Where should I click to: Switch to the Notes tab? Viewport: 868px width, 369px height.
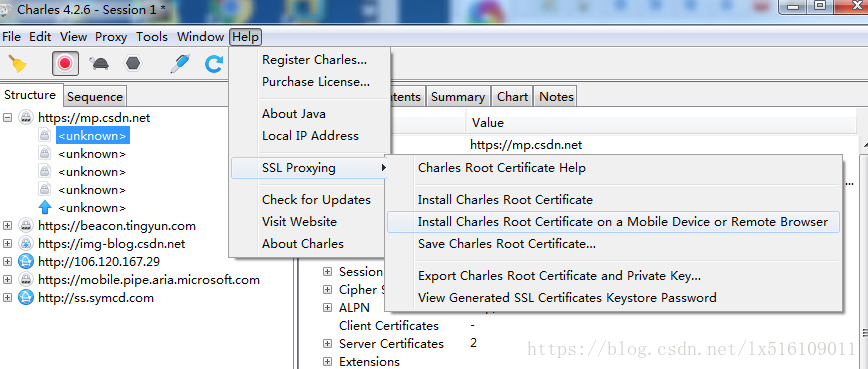pos(556,97)
